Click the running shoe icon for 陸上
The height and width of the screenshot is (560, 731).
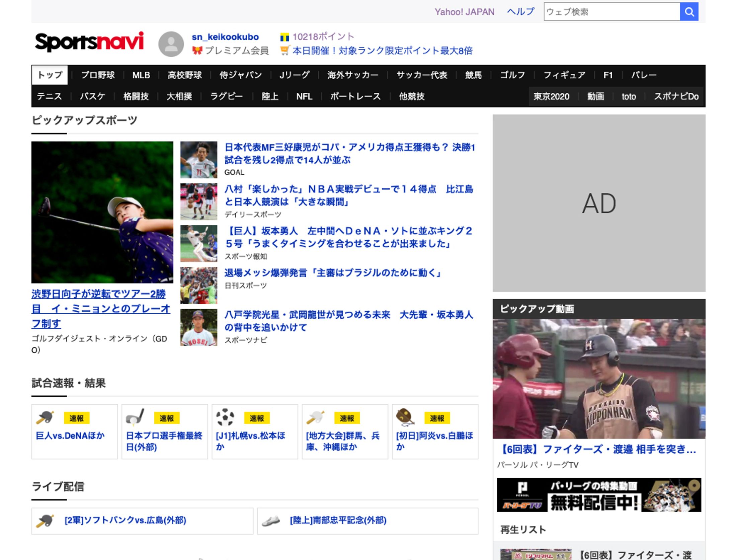tap(271, 521)
